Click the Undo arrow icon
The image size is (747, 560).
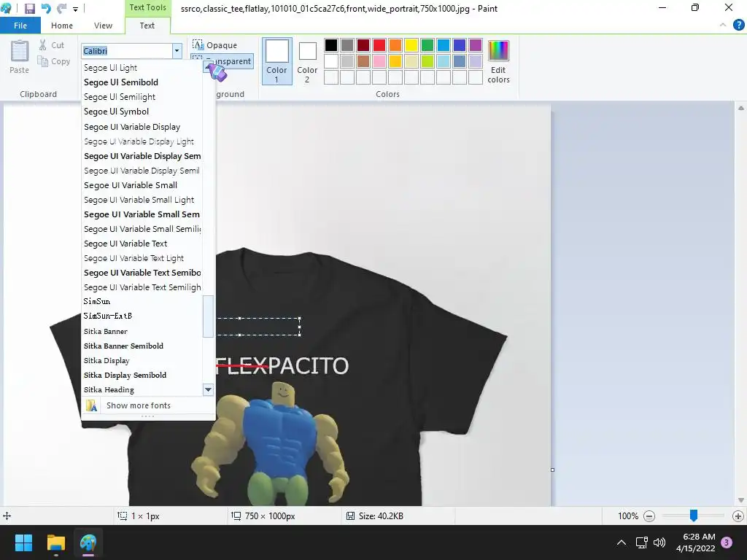[46, 9]
